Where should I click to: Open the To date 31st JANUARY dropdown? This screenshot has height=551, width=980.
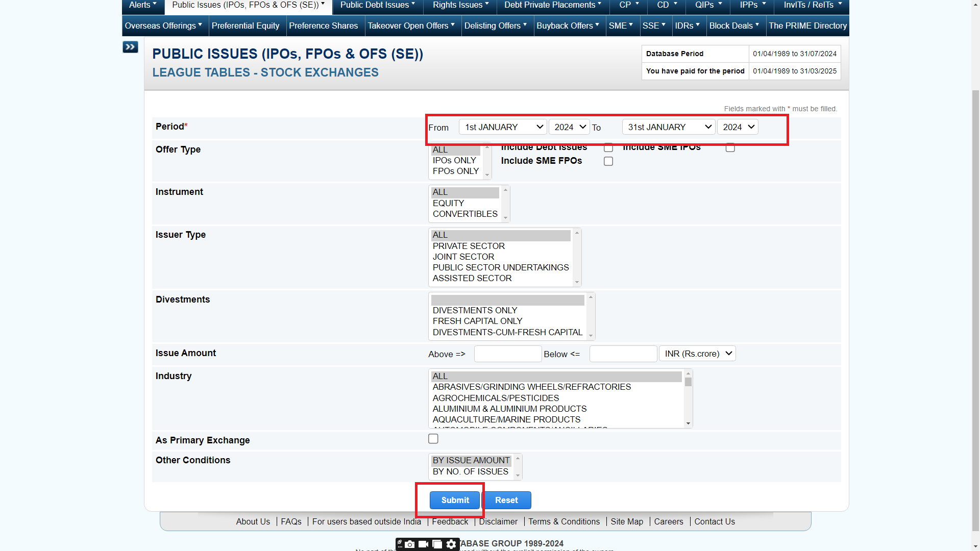(669, 127)
